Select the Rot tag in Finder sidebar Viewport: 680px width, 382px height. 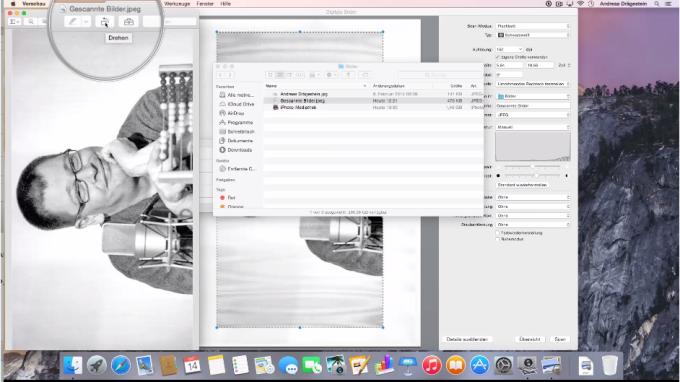point(228,197)
